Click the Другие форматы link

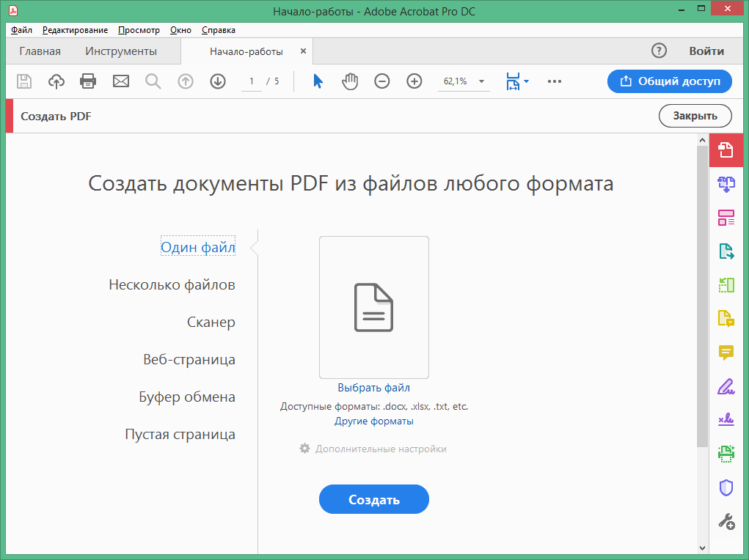(374, 421)
